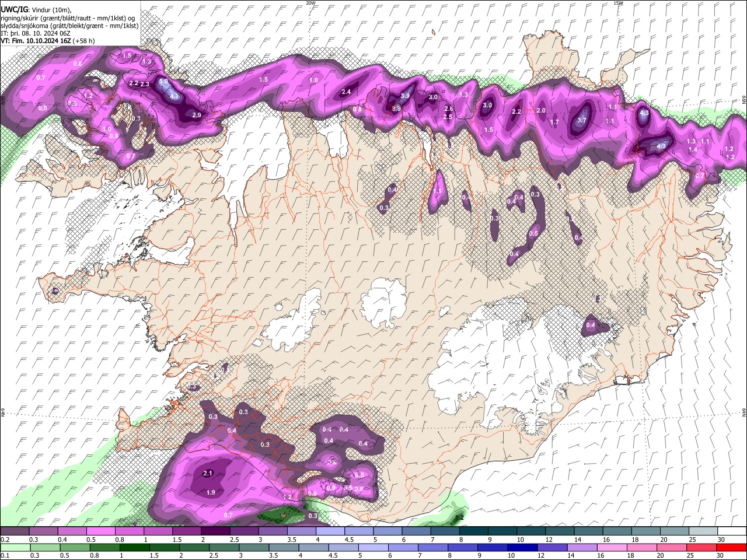Screen dimensions: 747x560
Task: Click the 4.5 label in top legend row
Action: (349, 540)
